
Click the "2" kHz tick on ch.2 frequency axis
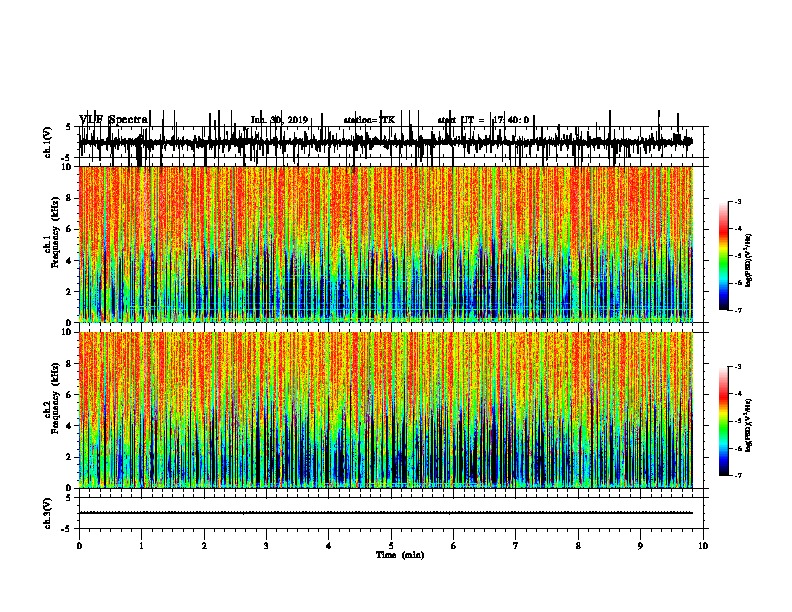pyautogui.click(x=69, y=457)
